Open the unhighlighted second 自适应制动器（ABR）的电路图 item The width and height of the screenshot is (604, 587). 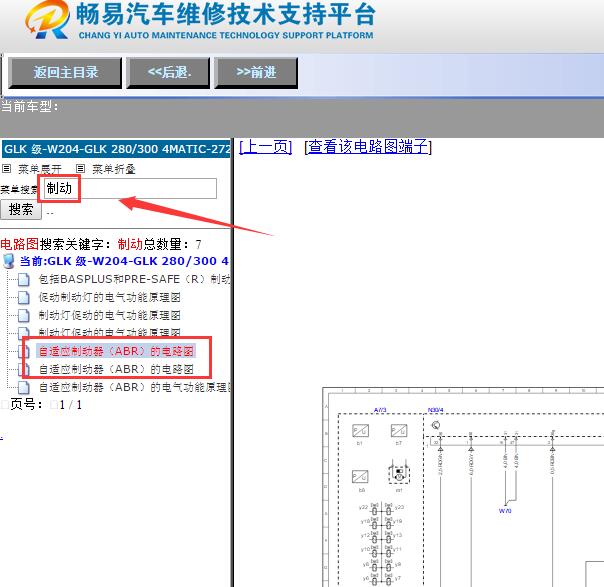pos(116,369)
